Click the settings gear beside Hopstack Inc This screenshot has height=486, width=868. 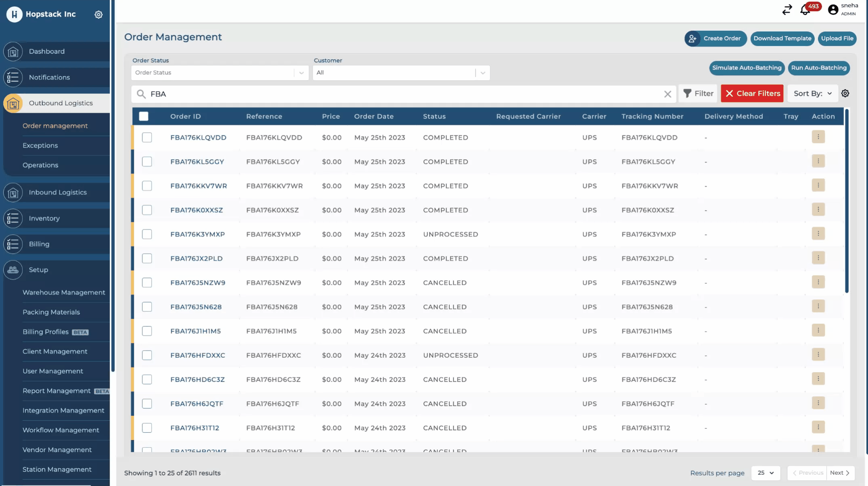tap(98, 15)
